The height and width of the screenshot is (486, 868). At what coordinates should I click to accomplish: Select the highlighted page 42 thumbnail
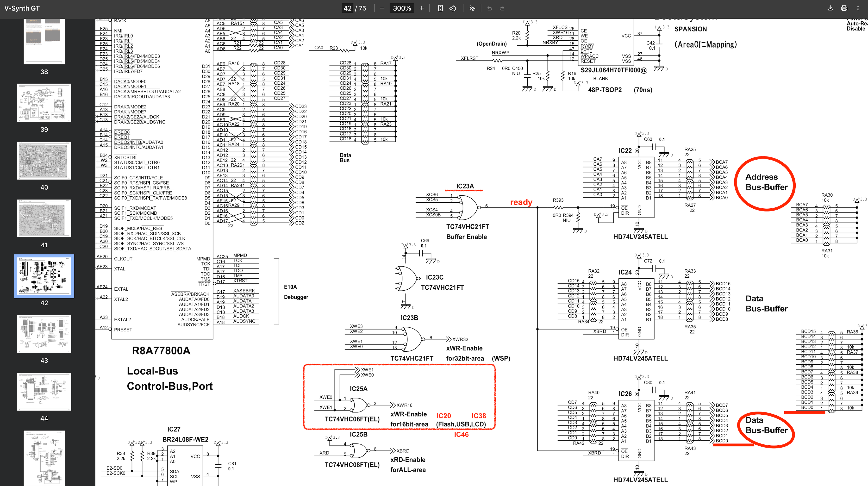click(x=44, y=276)
